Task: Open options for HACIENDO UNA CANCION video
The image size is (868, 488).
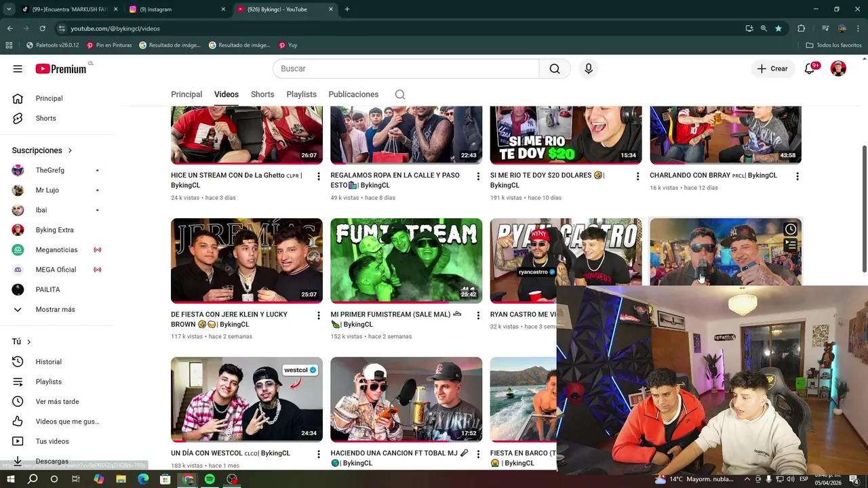Action: [x=478, y=454]
